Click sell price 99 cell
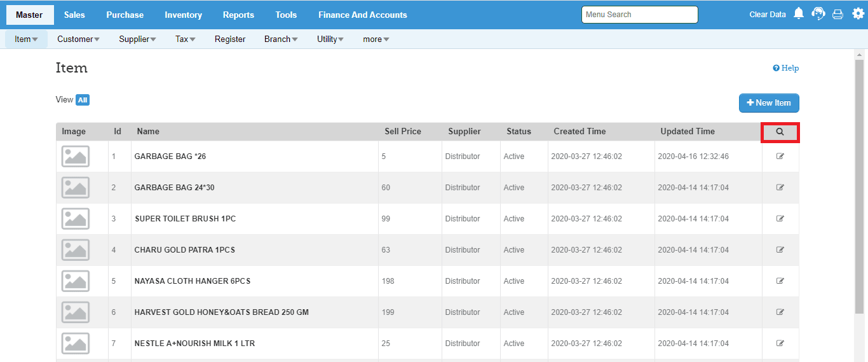 410,219
